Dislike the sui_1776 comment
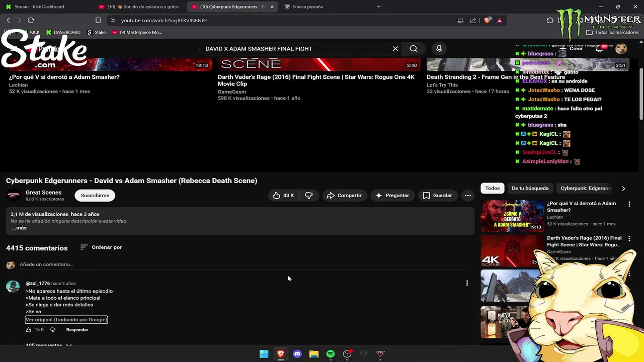The width and height of the screenshot is (644, 362). point(53,330)
